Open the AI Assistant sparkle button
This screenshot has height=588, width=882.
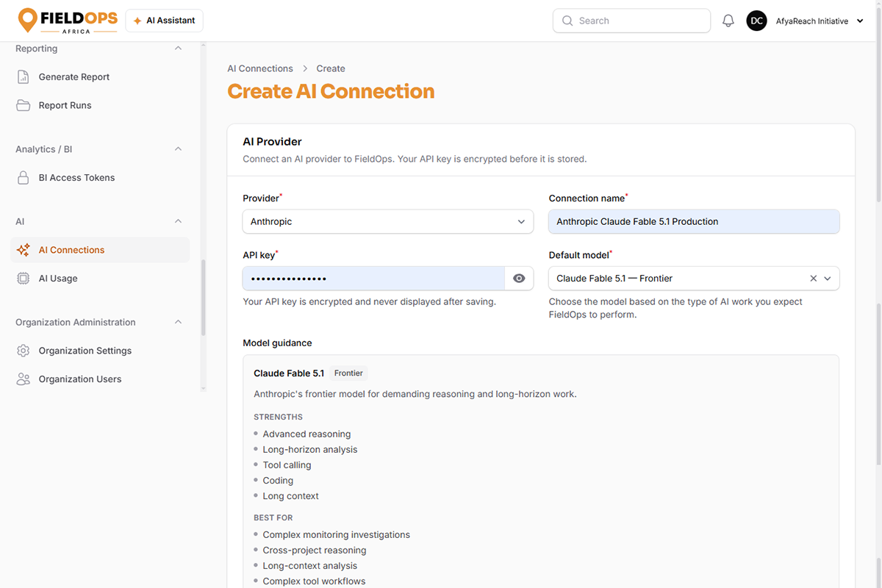(x=165, y=21)
